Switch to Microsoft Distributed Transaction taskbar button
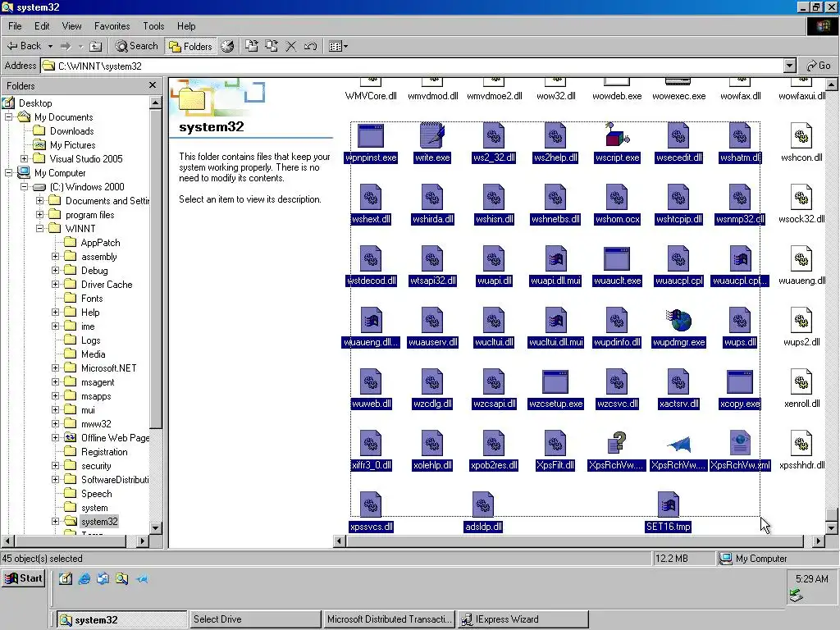The height and width of the screenshot is (630, 840). [x=388, y=619]
